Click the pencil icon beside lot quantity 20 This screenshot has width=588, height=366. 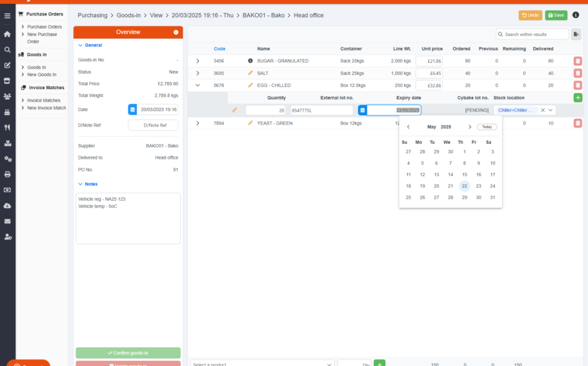tap(234, 110)
